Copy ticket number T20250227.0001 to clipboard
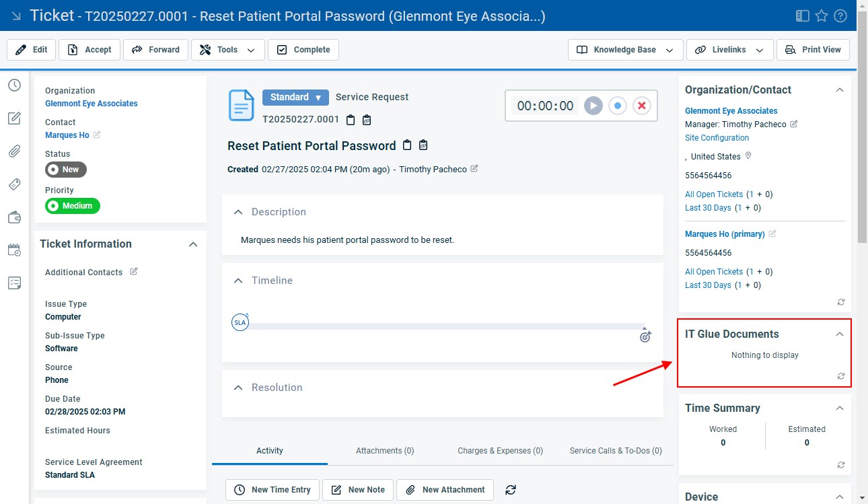Screen dimensions: 868x504 (x=350, y=120)
